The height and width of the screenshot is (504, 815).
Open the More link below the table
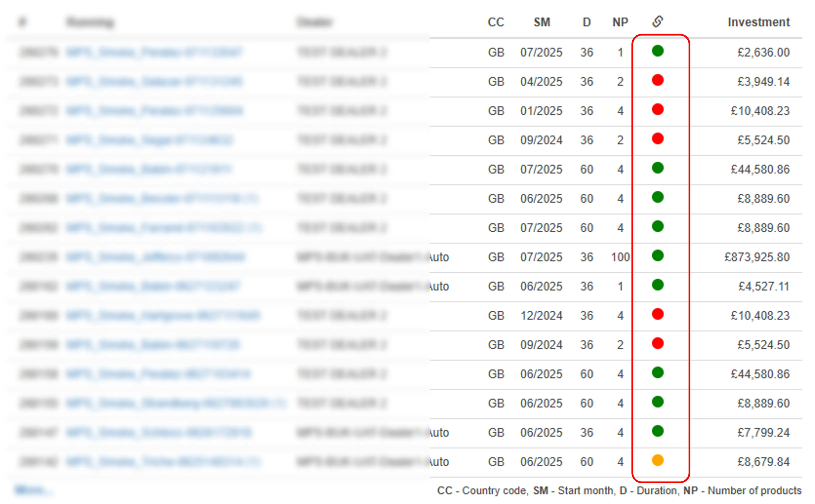pyautogui.click(x=33, y=490)
